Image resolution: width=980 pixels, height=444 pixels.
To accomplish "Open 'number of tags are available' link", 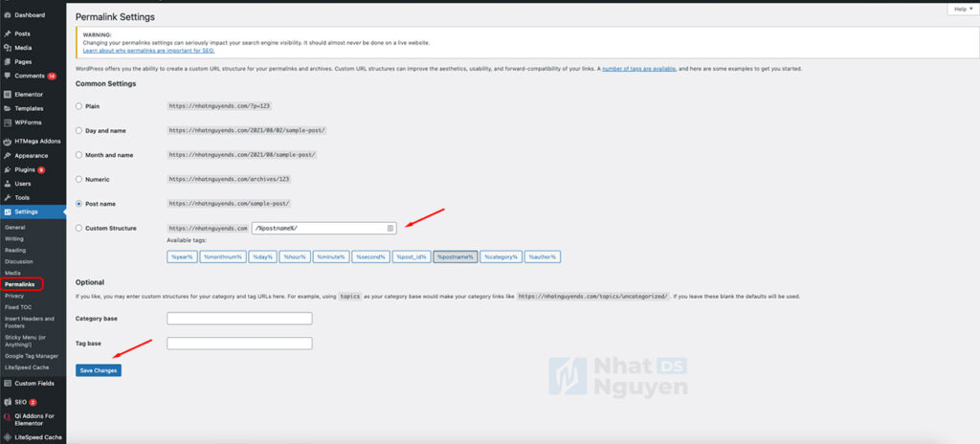I will coord(638,68).
